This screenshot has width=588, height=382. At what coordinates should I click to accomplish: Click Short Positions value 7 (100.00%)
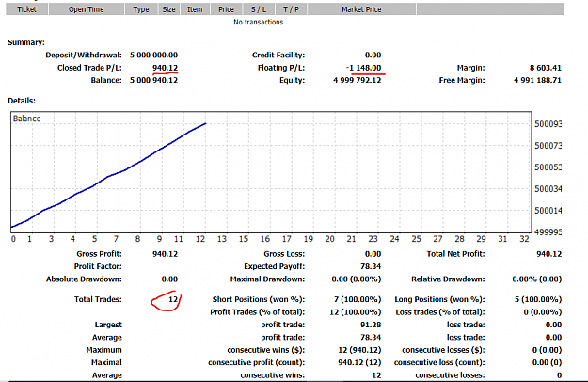click(x=358, y=299)
